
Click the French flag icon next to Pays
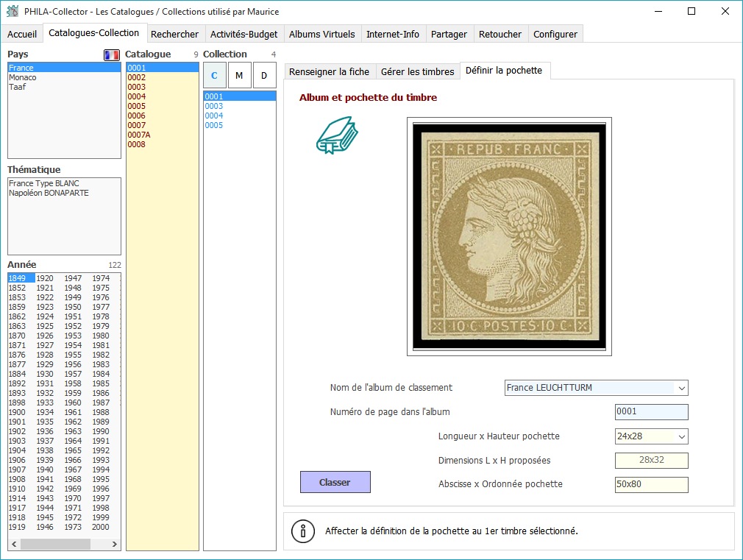click(112, 55)
